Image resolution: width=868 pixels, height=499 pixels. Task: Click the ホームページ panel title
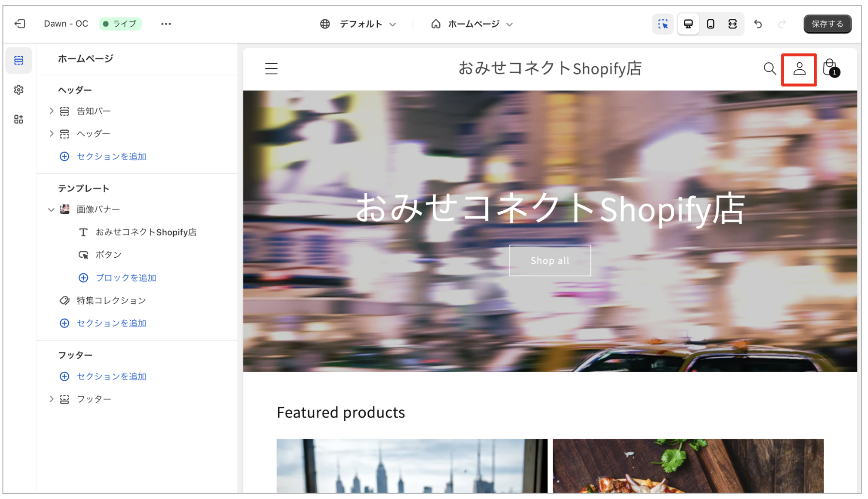coord(86,59)
